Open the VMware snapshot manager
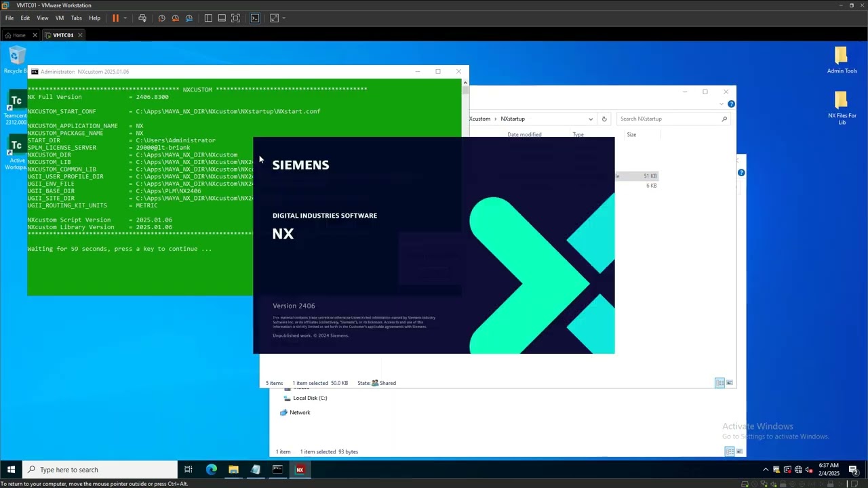The height and width of the screenshot is (488, 868). click(x=189, y=18)
